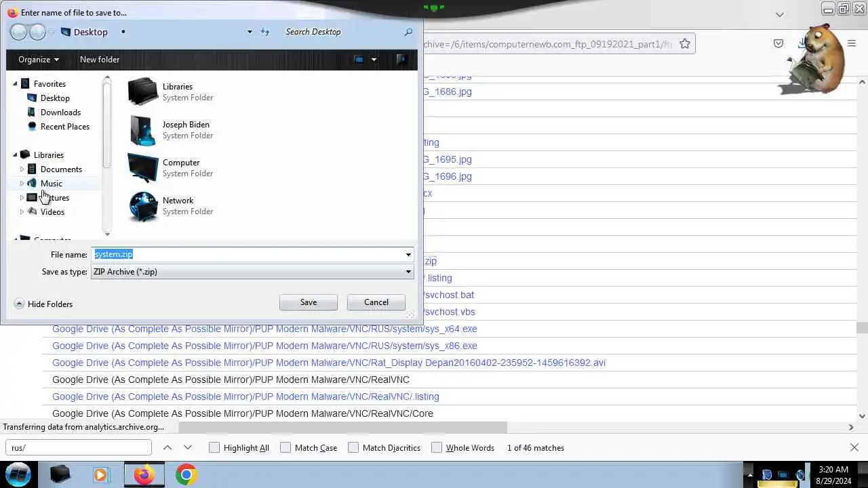
Task: Click the Cancel button
Action: [x=376, y=302]
